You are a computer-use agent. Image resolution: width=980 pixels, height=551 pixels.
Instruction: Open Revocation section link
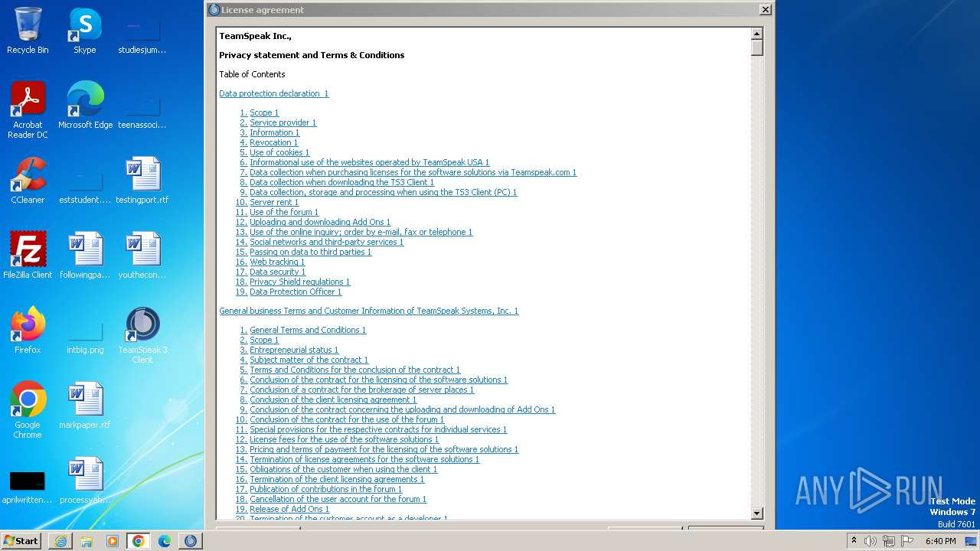tap(274, 142)
